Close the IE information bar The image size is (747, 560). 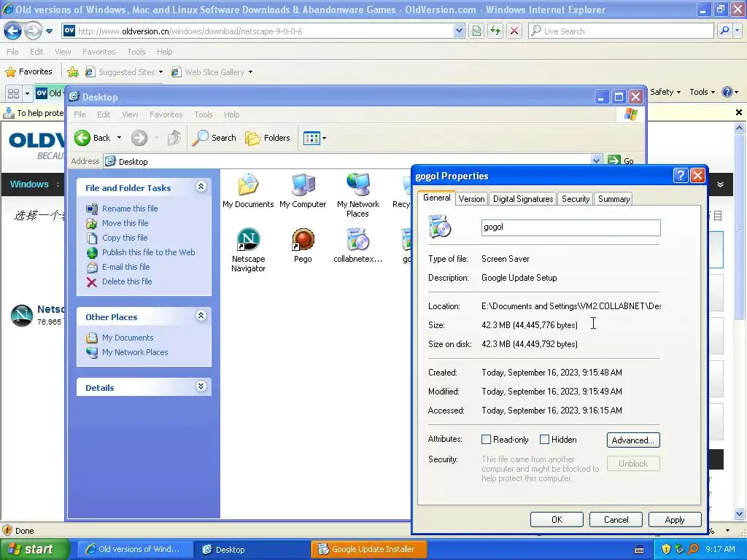tap(738, 112)
